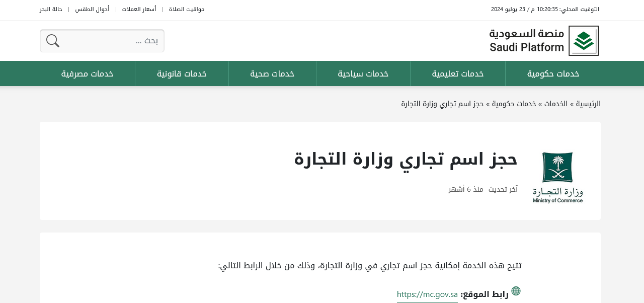
Task: Select خدمات صحية menu item
Action: click(272, 74)
